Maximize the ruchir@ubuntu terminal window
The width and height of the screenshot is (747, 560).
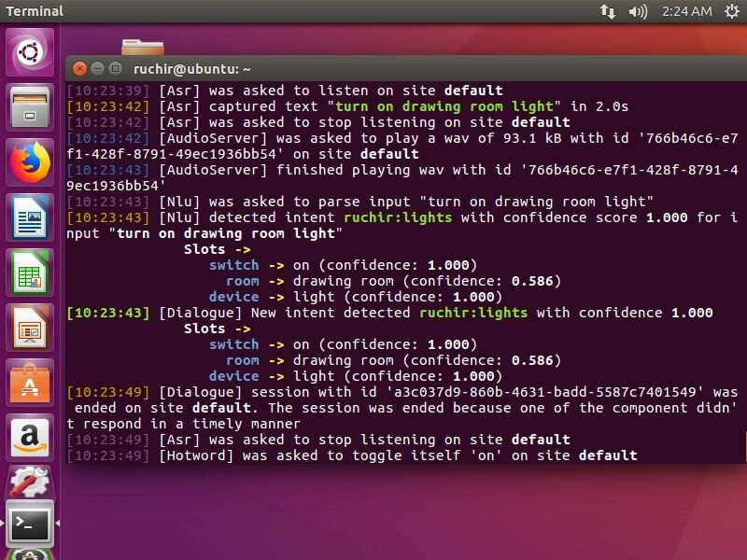[x=115, y=68]
